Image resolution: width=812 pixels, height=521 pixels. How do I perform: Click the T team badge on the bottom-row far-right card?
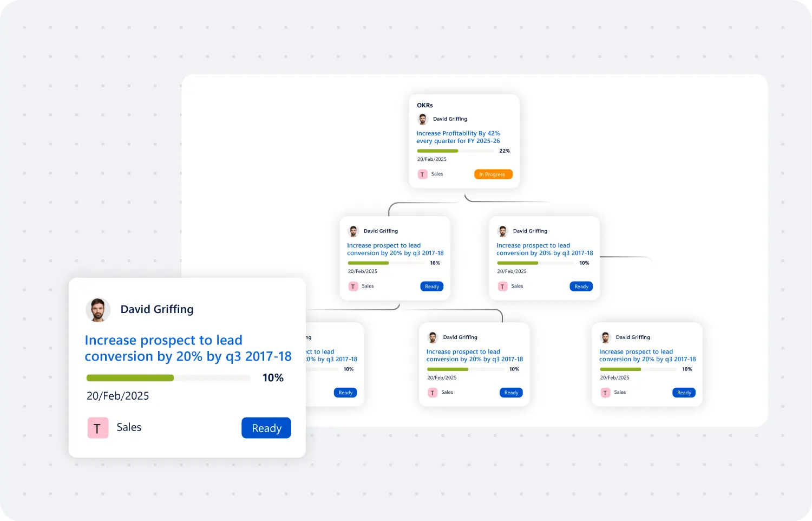click(x=606, y=393)
